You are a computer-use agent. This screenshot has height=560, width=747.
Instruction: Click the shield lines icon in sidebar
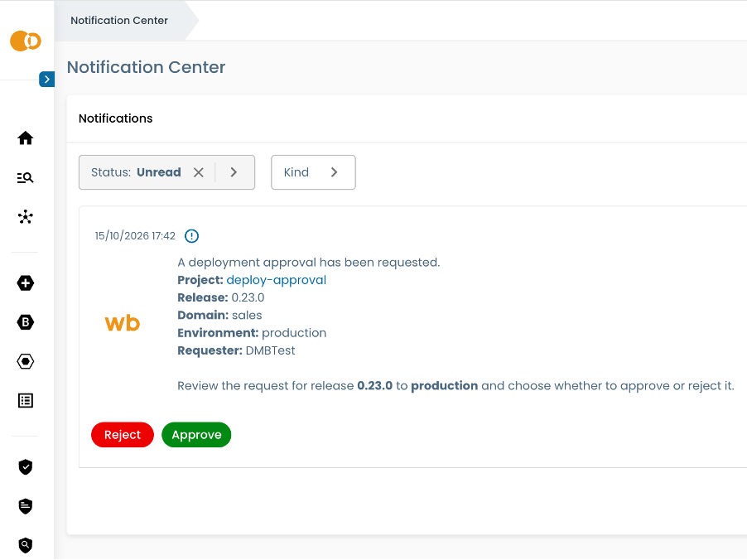click(x=25, y=506)
